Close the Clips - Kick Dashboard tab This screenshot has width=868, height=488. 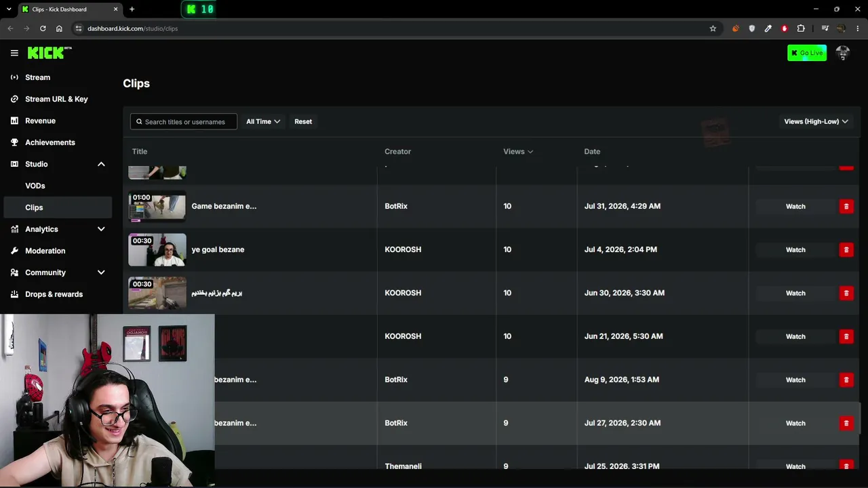[115, 9]
